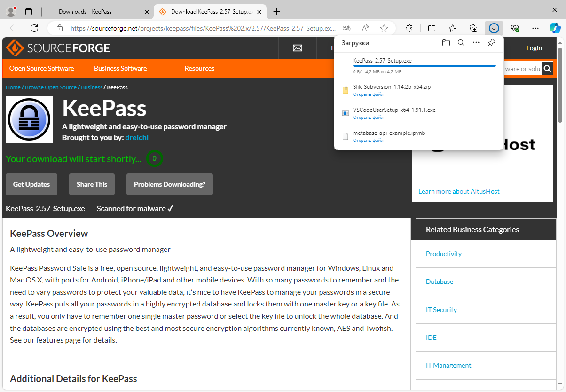Open the tab actions menu icon
Screen dimensions: 566x392
coord(29,11)
